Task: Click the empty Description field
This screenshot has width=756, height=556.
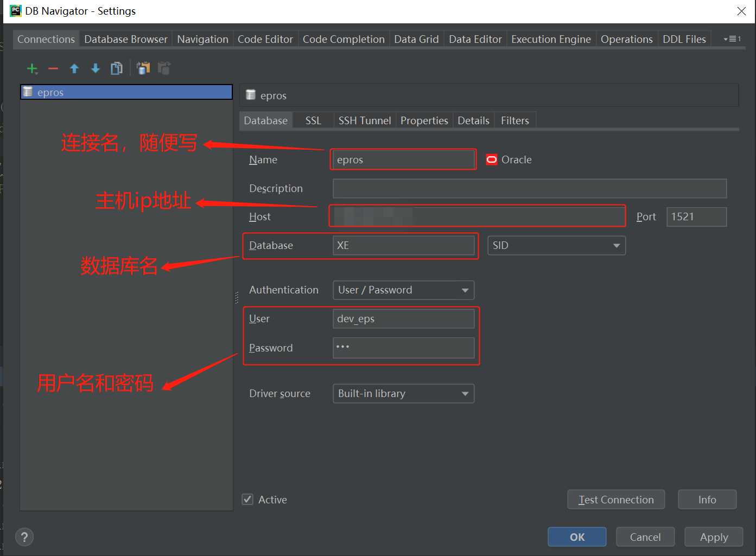Action: coord(530,188)
